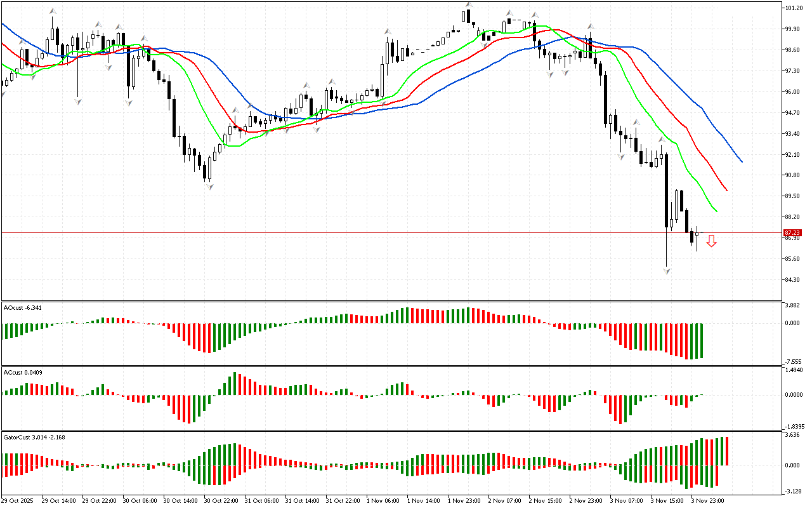Click the last green bar in AOcust histogram
The width and height of the screenshot is (812, 508).
pyautogui.click(x=702, y=340)
